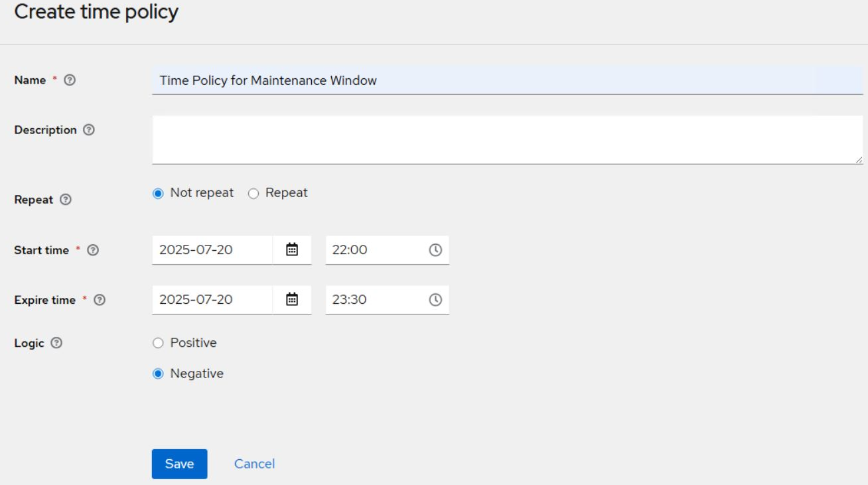Click the help icon beside Description
Screen dimensions: 868x485
click(89, 130)
